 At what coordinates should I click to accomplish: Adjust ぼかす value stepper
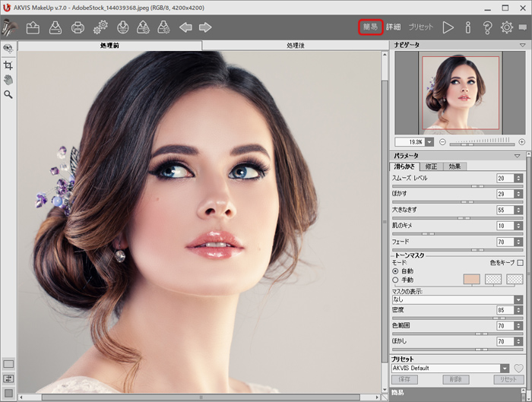(x=518, y=194)
